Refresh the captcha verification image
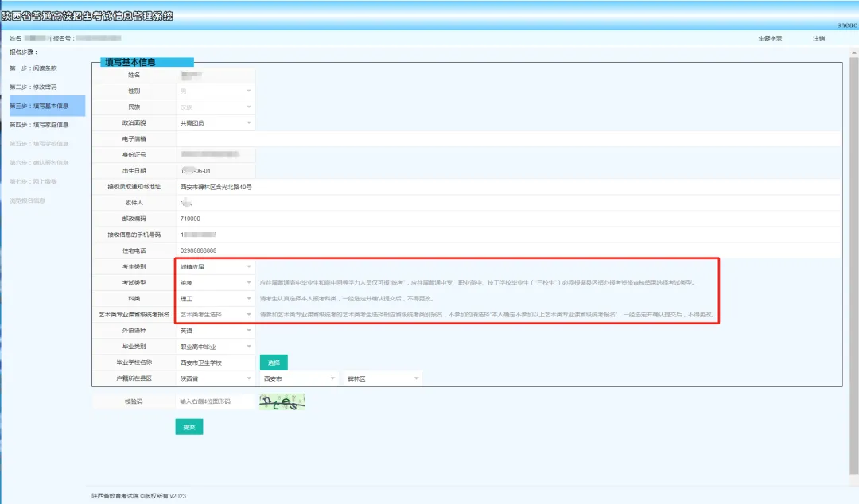The width and height of the screenshot is (859, 504). [x=282, y=403]
